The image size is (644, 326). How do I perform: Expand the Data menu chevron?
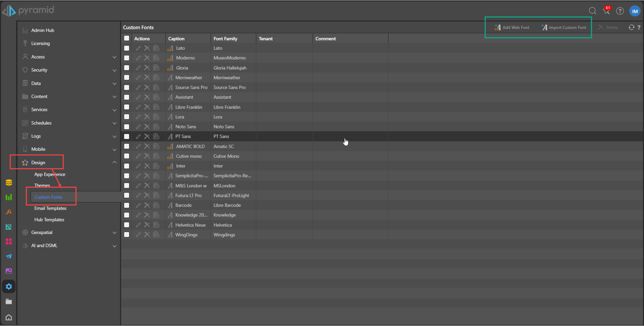coord(115,84)
